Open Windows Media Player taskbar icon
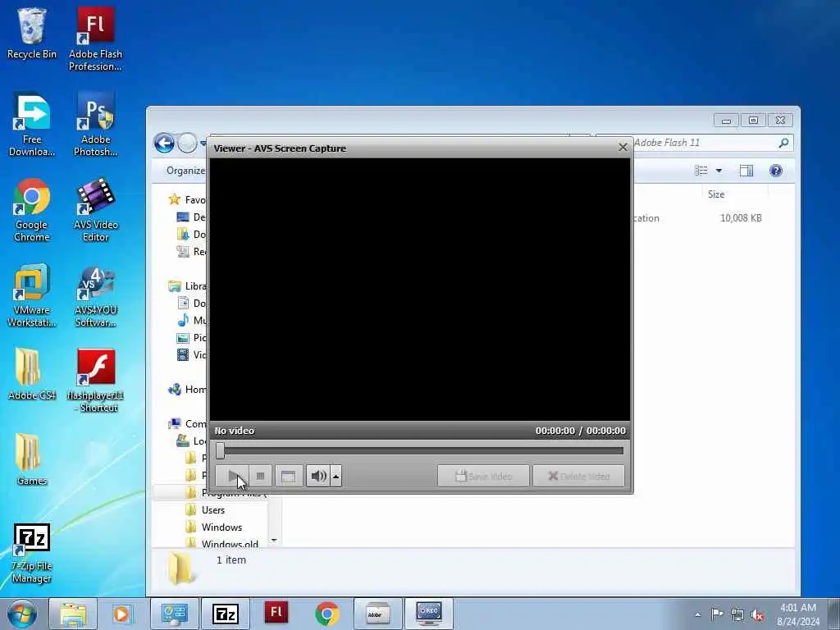This screenshot has height=630, width=840. pos(121,614)
